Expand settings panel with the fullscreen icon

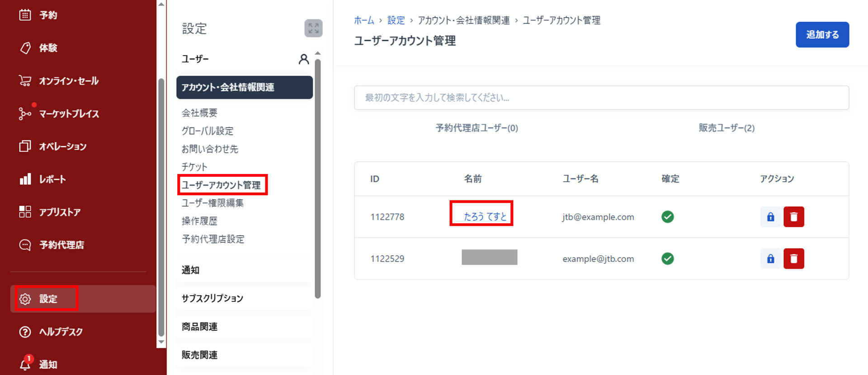(313, 28)
